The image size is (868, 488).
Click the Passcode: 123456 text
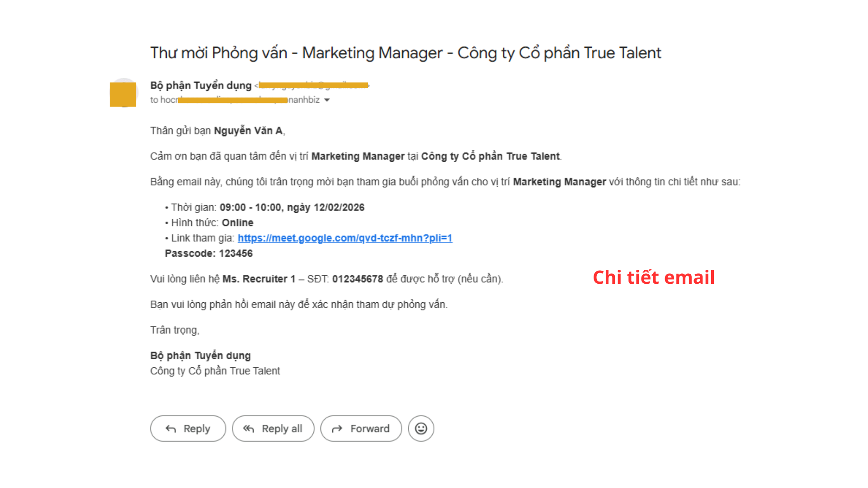(x=208, y=253)
